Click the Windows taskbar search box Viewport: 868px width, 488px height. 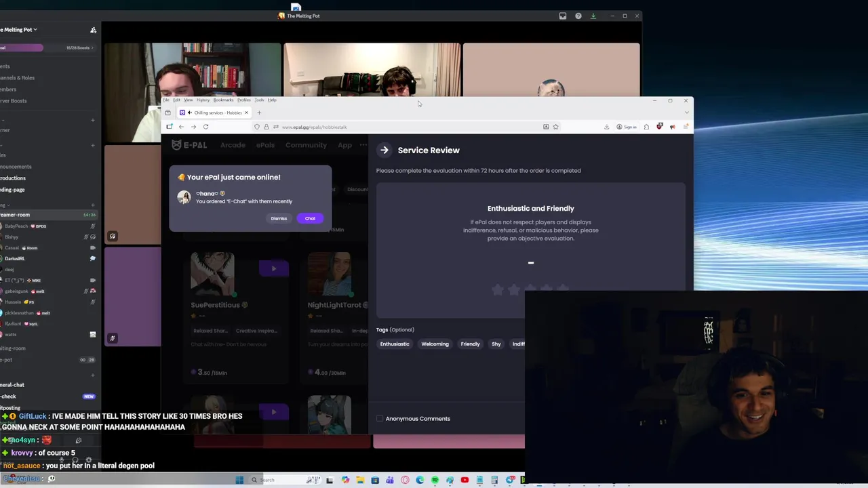point(285,480)
